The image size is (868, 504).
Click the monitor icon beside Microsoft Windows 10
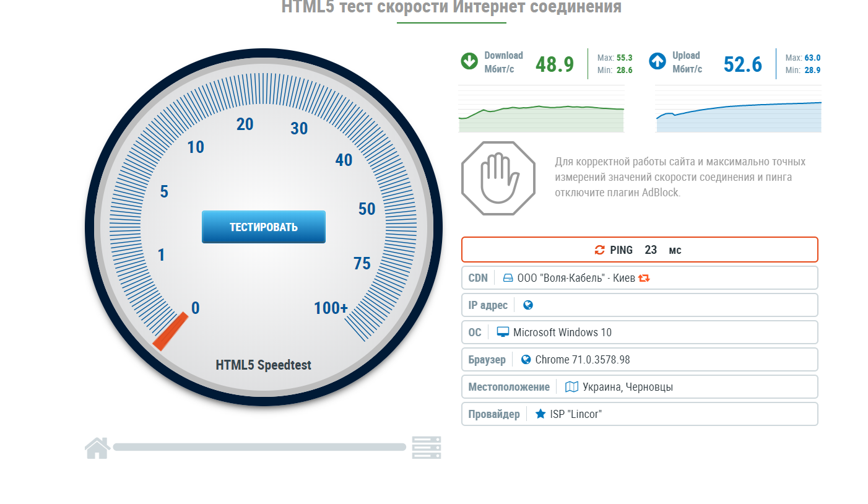pos(503,332)
